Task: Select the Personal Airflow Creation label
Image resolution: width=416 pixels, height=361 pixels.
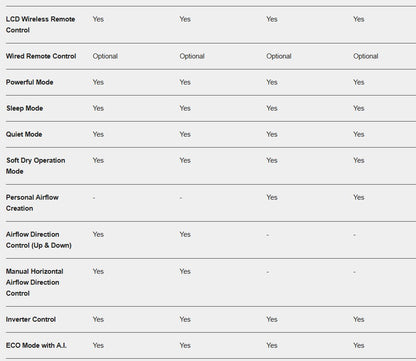Action: pos(32,203)
